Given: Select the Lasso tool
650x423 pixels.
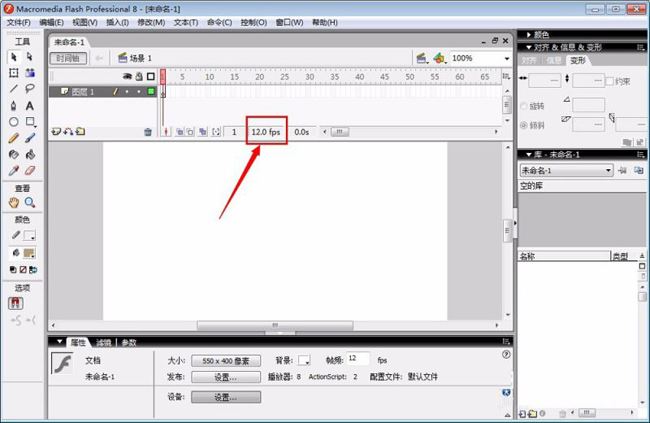Looking at the screenshot, I should (x=30, y=89).
